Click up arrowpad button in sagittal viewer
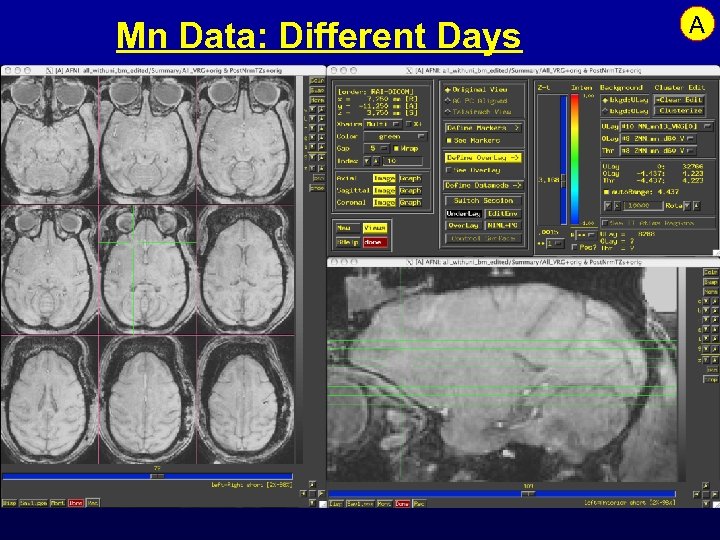Image resolution: width=720 pixels, height=540 pixels. 706,485
